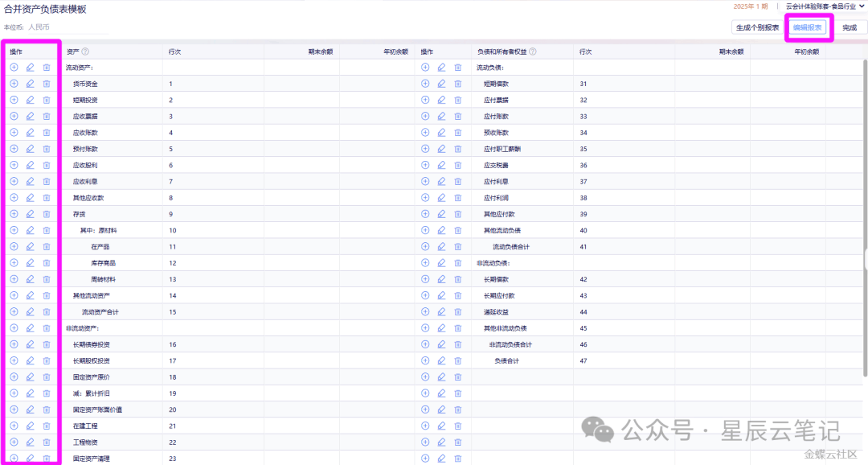Delete the 应付账款 liability row
The height and width of the screenshot is (465, 868).
coord(458,116)
